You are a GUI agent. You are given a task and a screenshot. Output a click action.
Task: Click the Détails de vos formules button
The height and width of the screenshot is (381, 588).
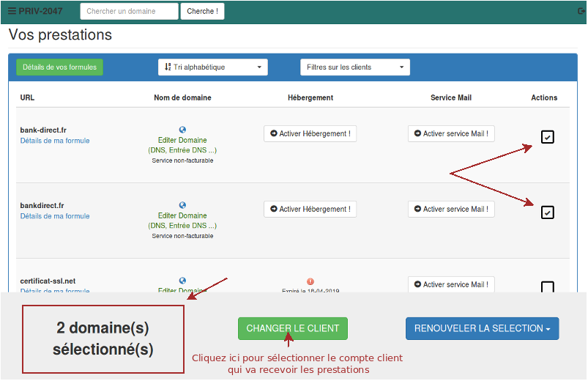tap(59, 67)
